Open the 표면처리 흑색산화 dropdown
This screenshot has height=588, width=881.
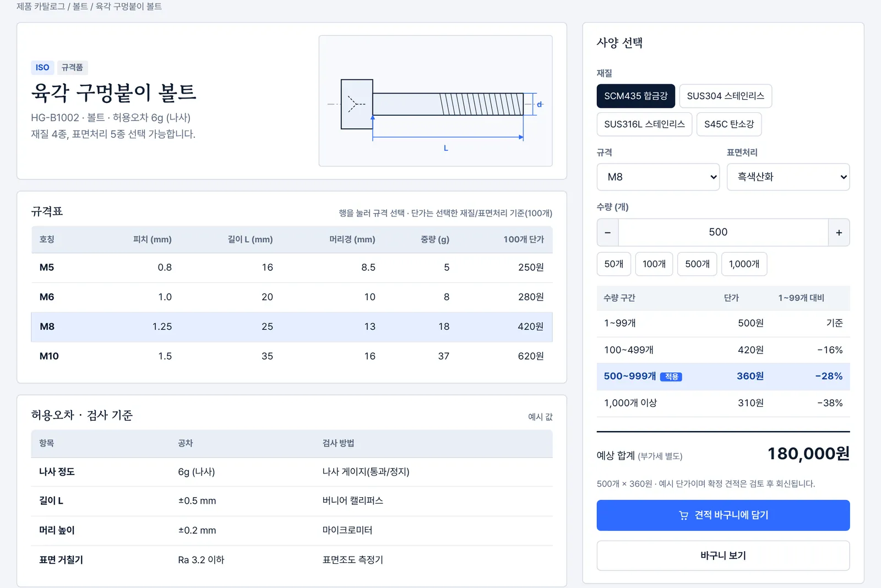point(788,177)
